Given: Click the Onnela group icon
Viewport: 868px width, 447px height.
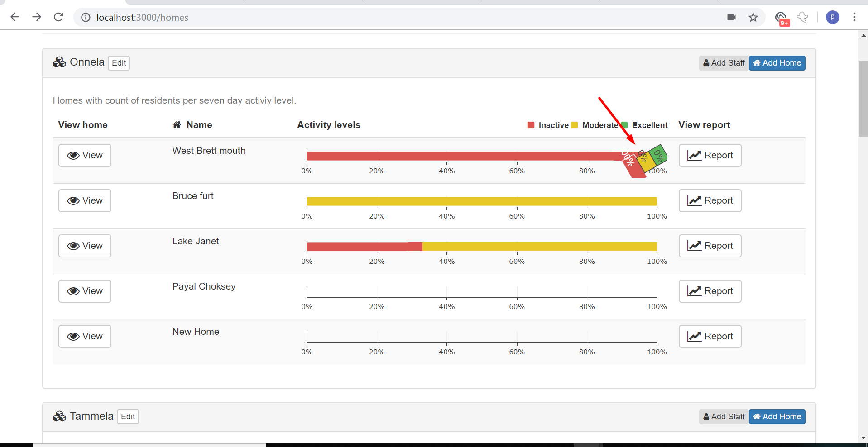Looking at the screenshot, I should [x=59, y=62].
